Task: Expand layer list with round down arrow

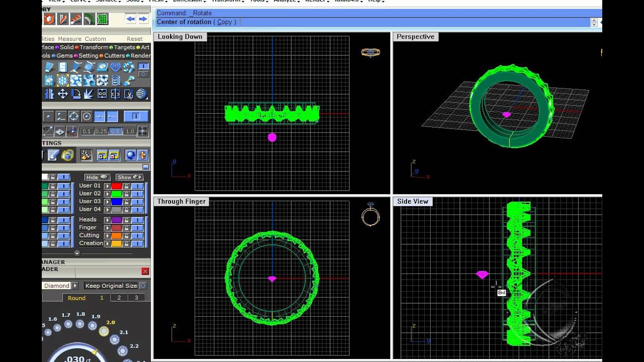Action: click(77, 253)
